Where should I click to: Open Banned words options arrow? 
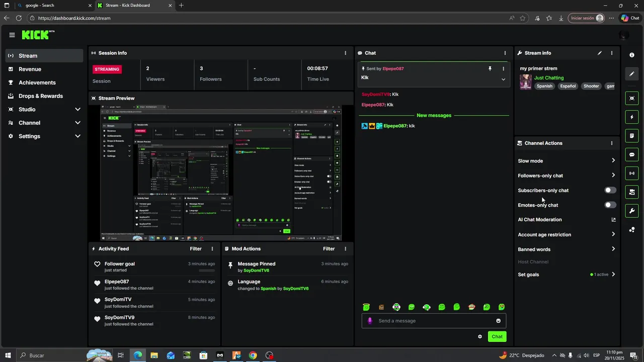(x=613, y=249)
